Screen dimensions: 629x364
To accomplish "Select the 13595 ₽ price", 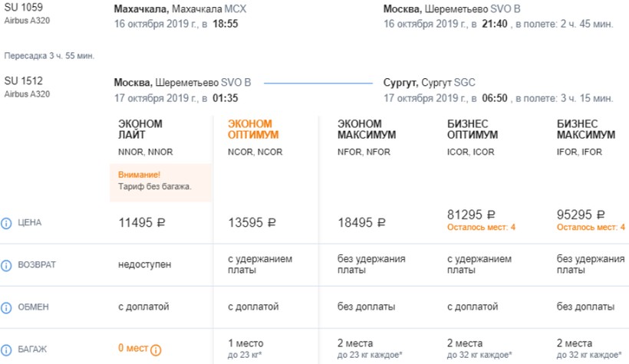I will [252, 223].
